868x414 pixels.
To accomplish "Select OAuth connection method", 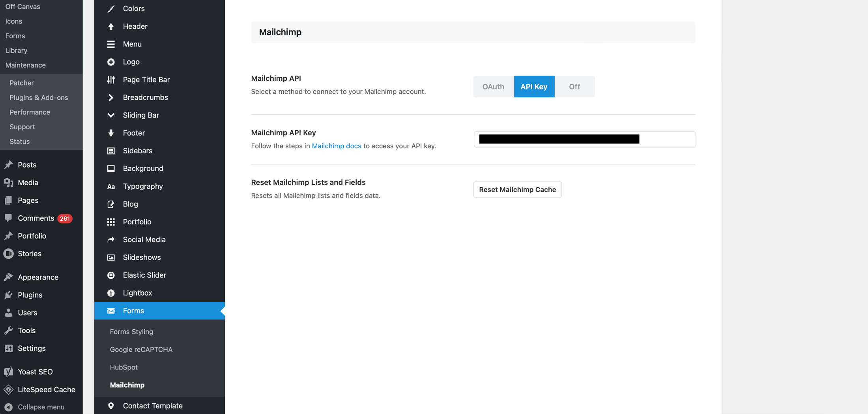I will 493,86.
